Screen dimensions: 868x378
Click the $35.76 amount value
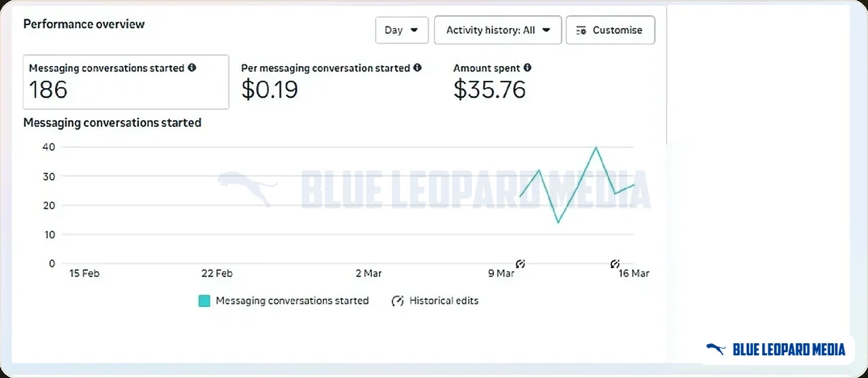tap(489, 90)
